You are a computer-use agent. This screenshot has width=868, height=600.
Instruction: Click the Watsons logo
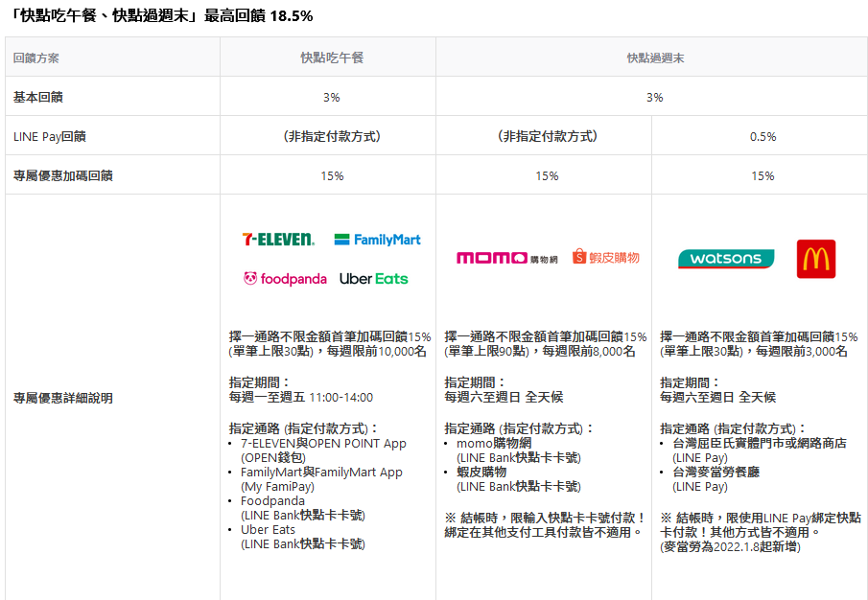tap(726, 258)
